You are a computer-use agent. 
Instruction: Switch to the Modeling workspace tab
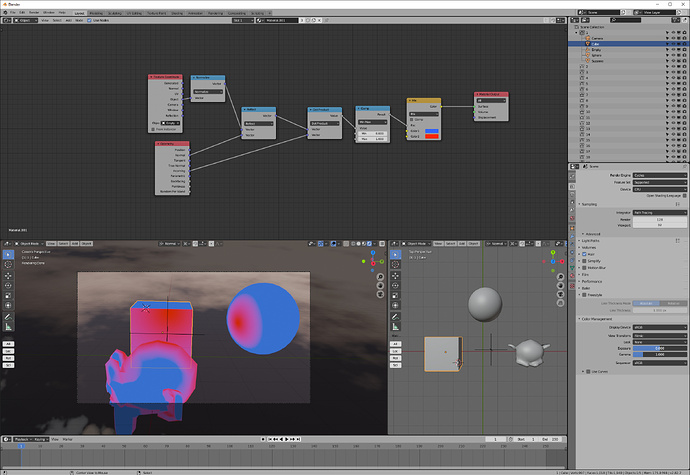(96, 13)
